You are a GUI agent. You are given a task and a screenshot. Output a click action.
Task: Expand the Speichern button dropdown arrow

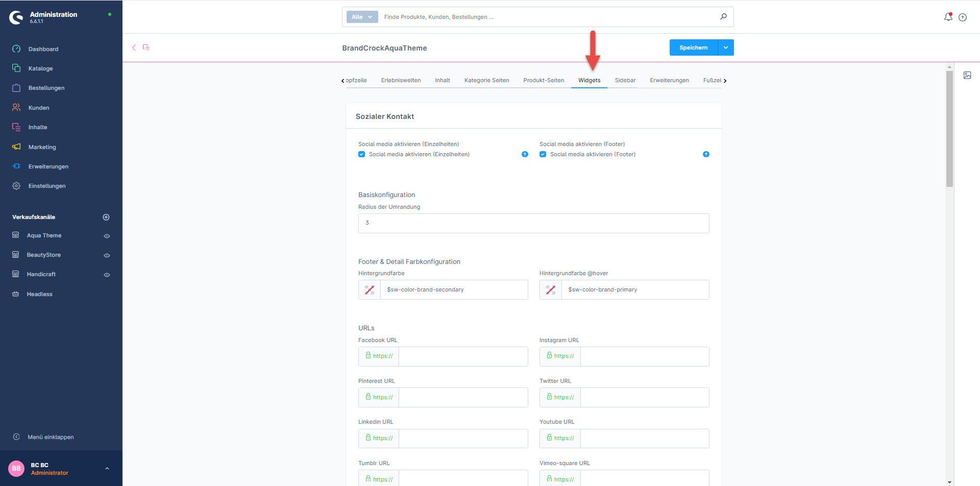[x=725, y=47]
